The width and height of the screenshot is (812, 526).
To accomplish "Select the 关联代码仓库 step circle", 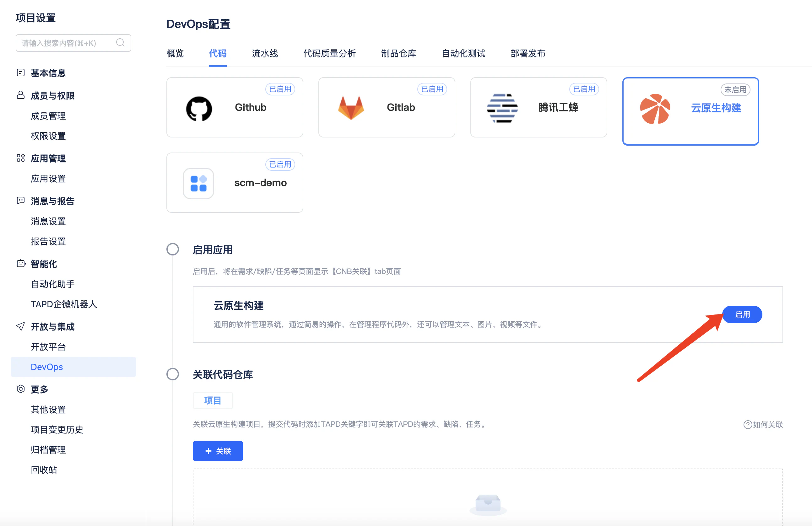I will click(173, 374).
